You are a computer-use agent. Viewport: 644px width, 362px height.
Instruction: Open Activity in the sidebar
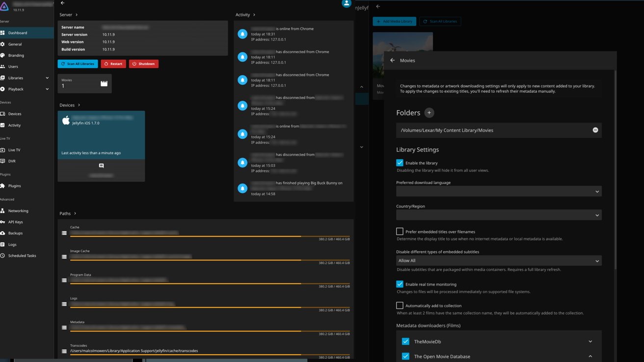tap(27, 125)
